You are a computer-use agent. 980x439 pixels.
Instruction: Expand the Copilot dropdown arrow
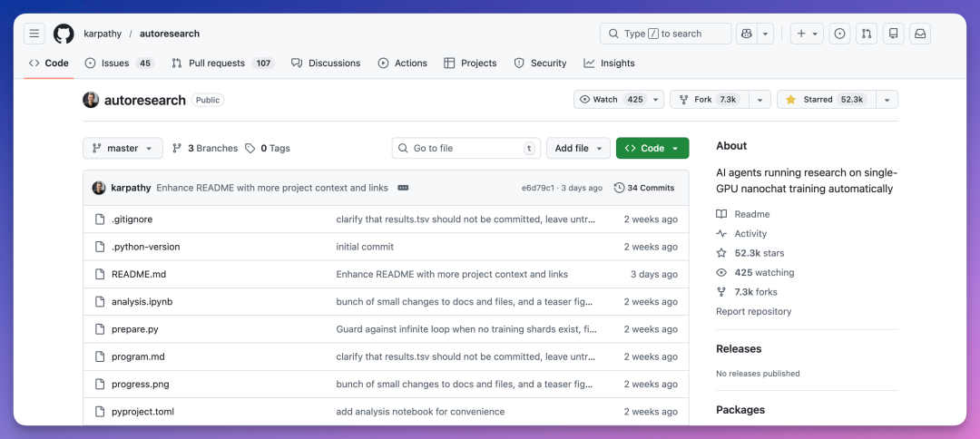point(766,34)
